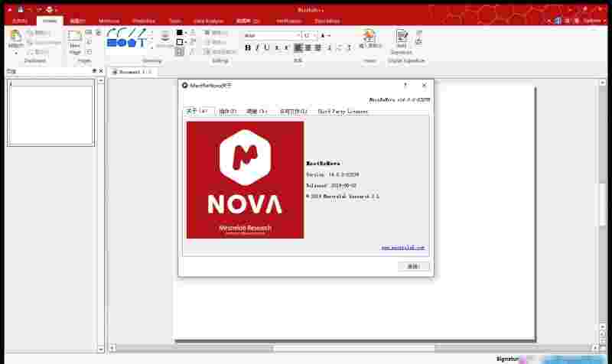Click the close button in About dialog footer
Screen dimensions: 612x364
413,266
